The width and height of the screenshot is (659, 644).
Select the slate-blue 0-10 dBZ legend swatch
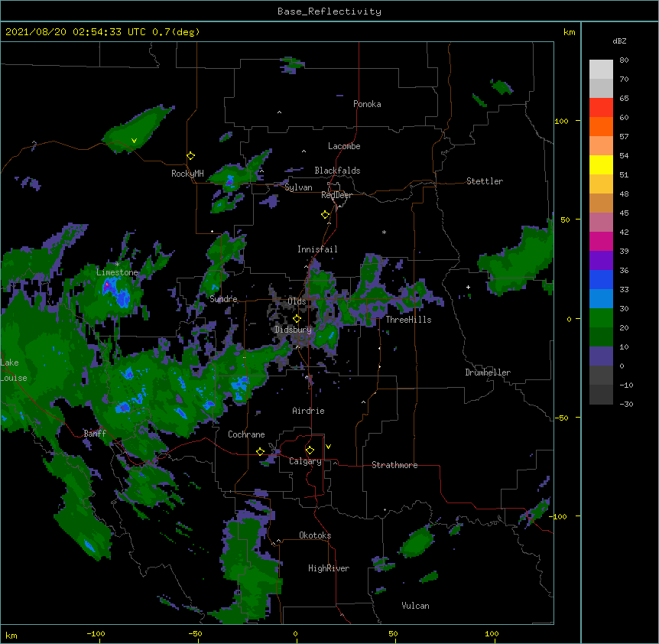coord(601,356)
